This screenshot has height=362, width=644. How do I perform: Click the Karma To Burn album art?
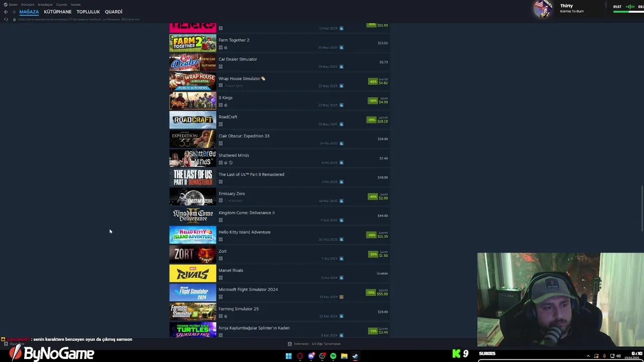coord(543,9)
